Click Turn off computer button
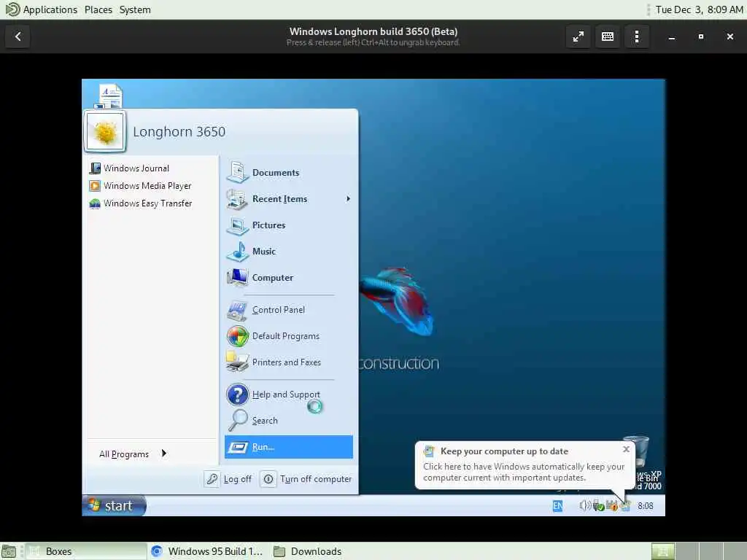The width and height of the screenshot is (747, 560). [x=306, y=479]
